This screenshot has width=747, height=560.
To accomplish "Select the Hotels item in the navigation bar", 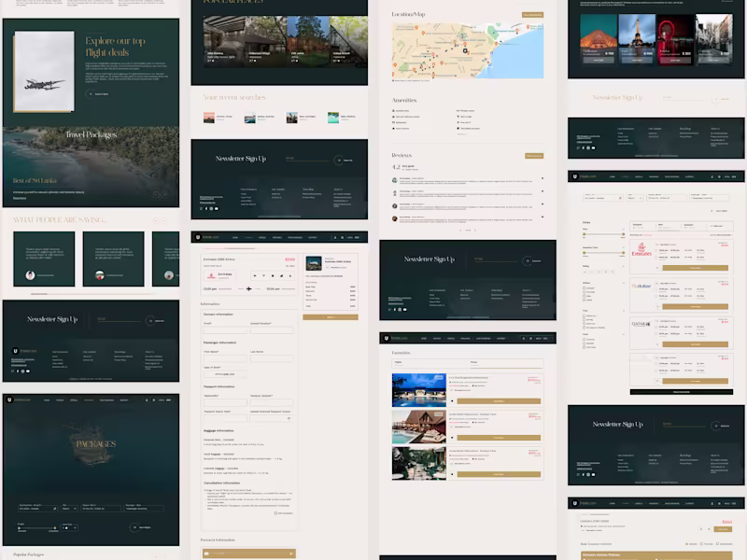I will tap(648, 176).
